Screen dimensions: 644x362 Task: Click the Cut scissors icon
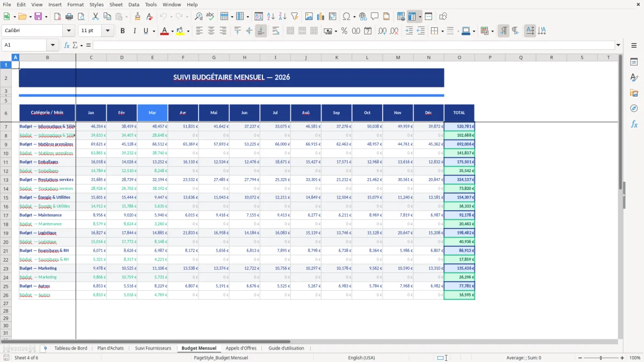(95, 17)
